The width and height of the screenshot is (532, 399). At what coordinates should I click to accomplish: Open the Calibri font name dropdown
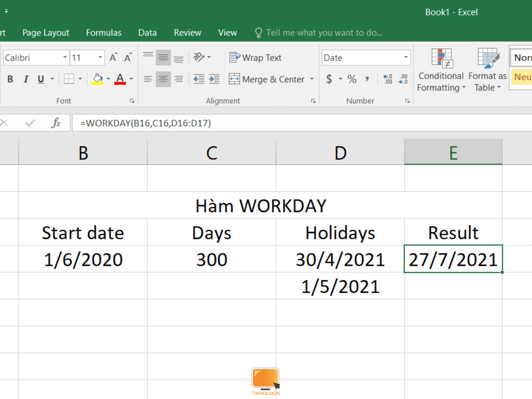(65, 57)
